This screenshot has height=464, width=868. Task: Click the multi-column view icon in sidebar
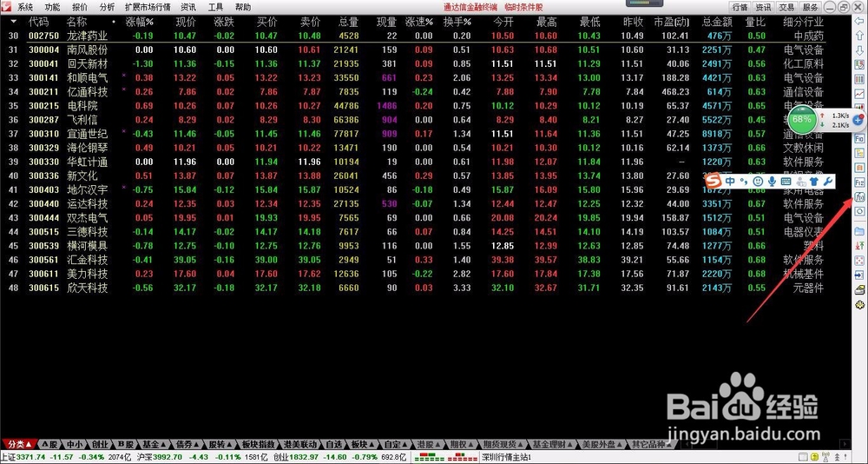859,79
